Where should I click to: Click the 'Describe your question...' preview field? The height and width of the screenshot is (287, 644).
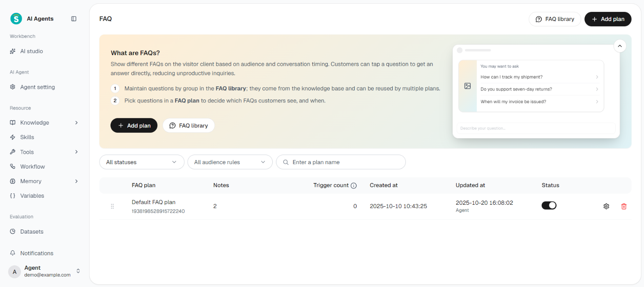tap(536, 128)
